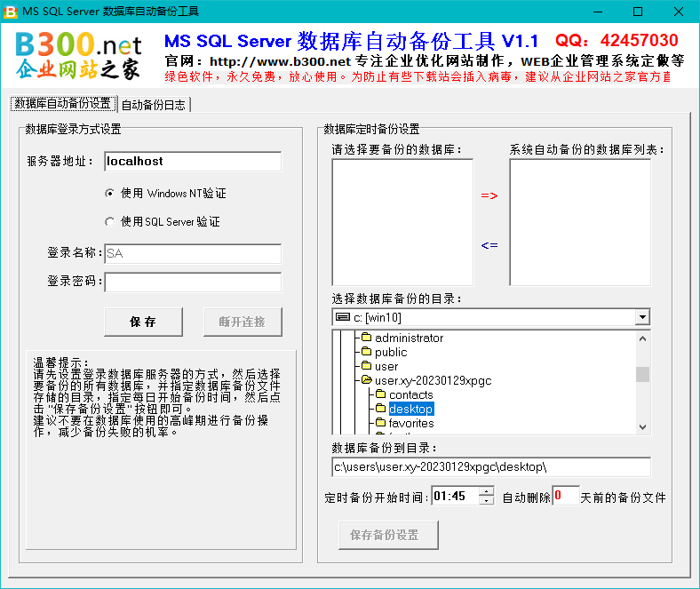Click the red => add database arrow
The width and height of the screenshot is (700, 589).
click(489, 195)
